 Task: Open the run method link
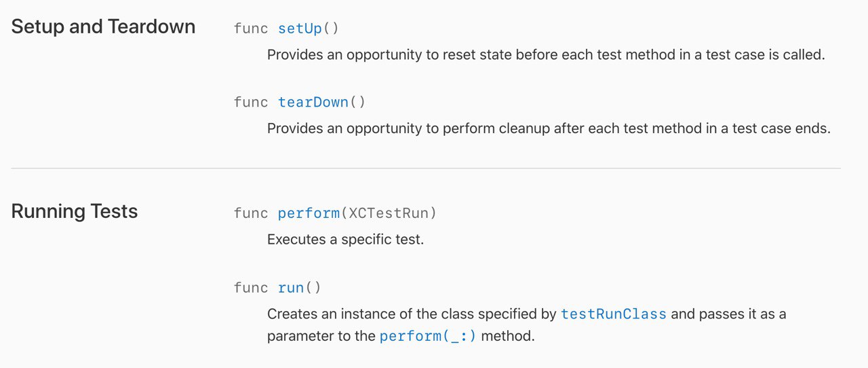[x=291, y=288]
